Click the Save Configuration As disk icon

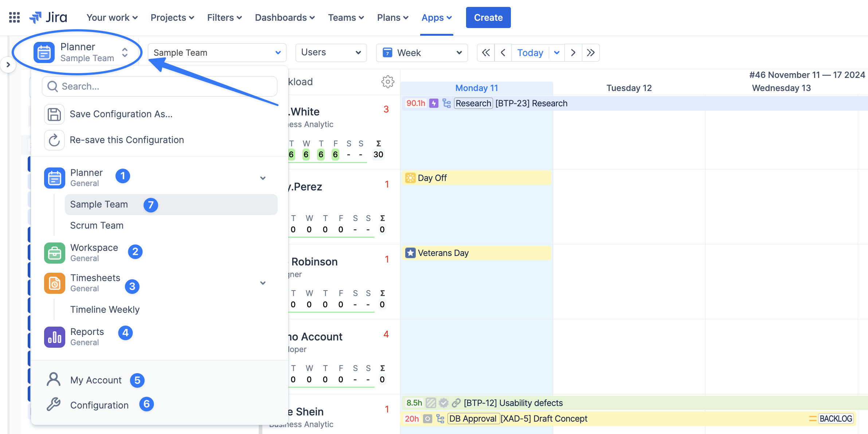(x=54, y=114)
